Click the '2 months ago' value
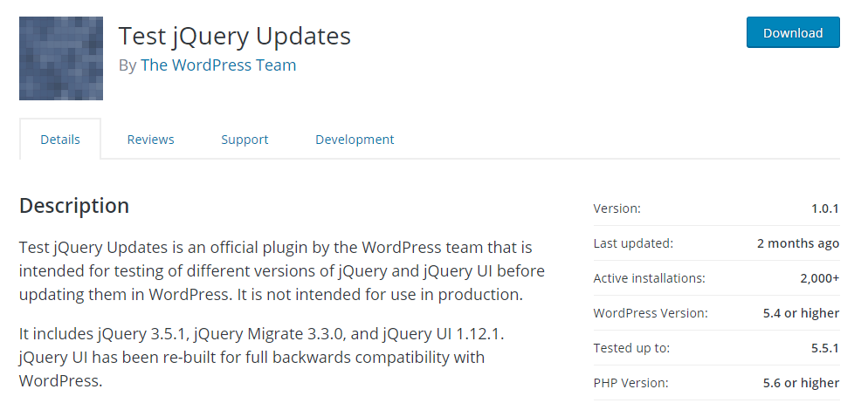 click(x=797, y=243)
